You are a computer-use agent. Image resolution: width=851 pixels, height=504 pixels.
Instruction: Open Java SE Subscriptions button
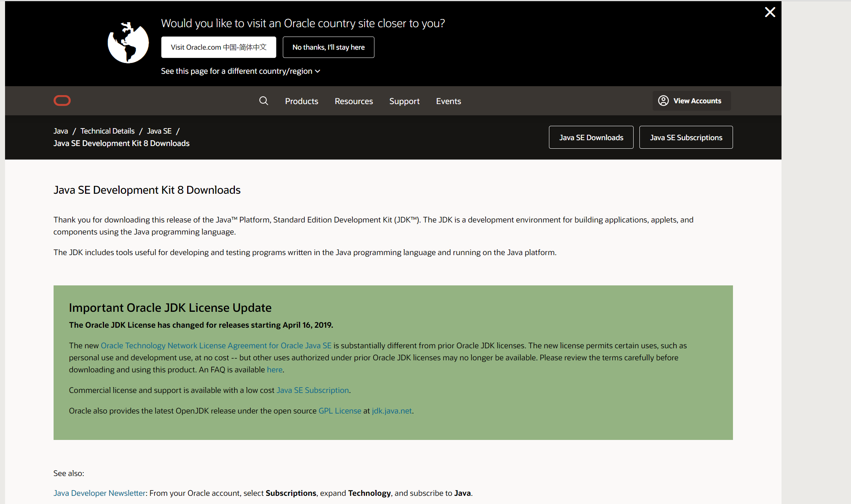click(x=686, y=137)
